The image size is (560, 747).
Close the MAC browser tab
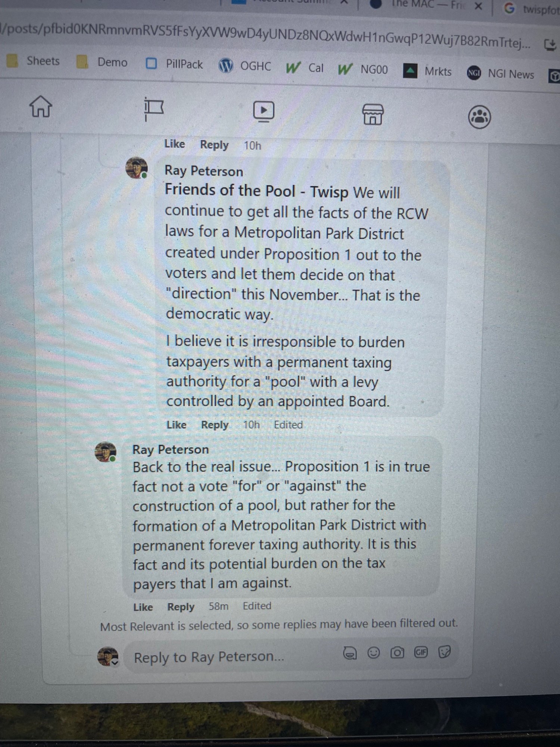click(479, 6)
